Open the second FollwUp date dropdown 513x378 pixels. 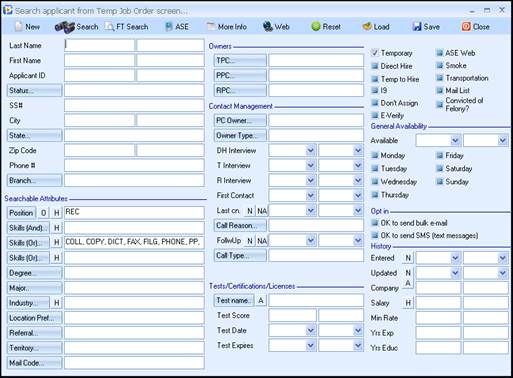point(358,241)
